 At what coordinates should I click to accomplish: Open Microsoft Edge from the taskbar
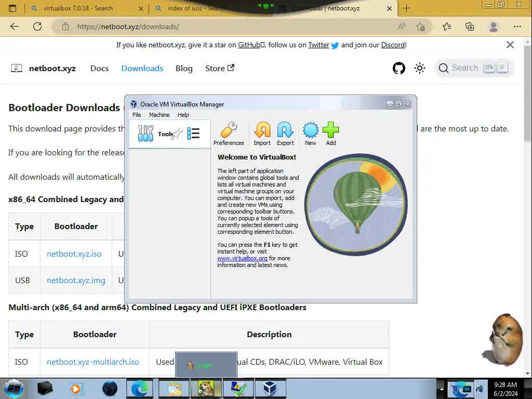coord(140,389)
